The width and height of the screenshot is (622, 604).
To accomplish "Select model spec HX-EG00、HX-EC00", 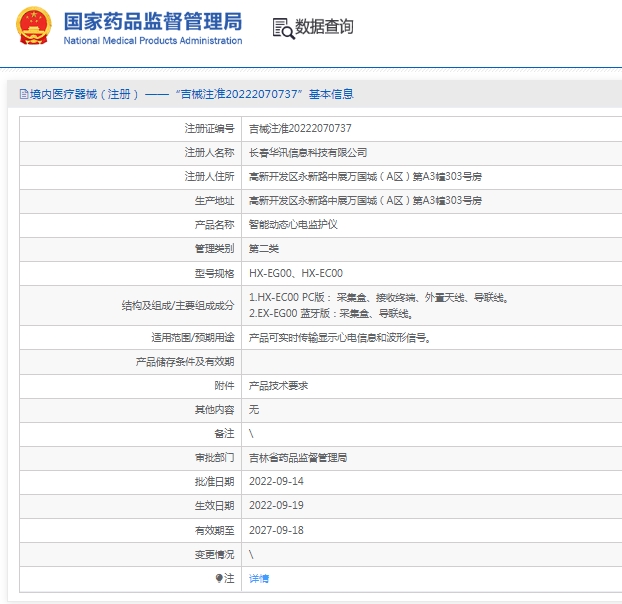I will click(x=296, y=273).
